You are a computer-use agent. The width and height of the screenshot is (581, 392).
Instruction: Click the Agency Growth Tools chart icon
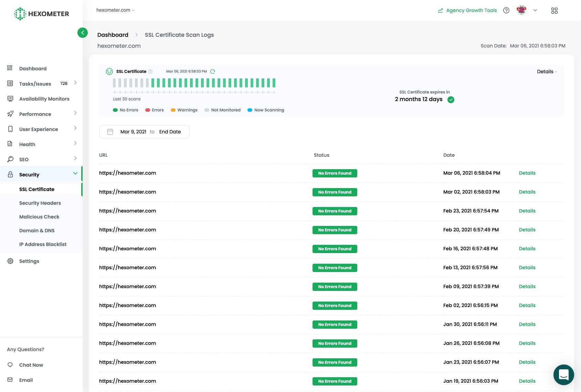[x=440, y=10]
